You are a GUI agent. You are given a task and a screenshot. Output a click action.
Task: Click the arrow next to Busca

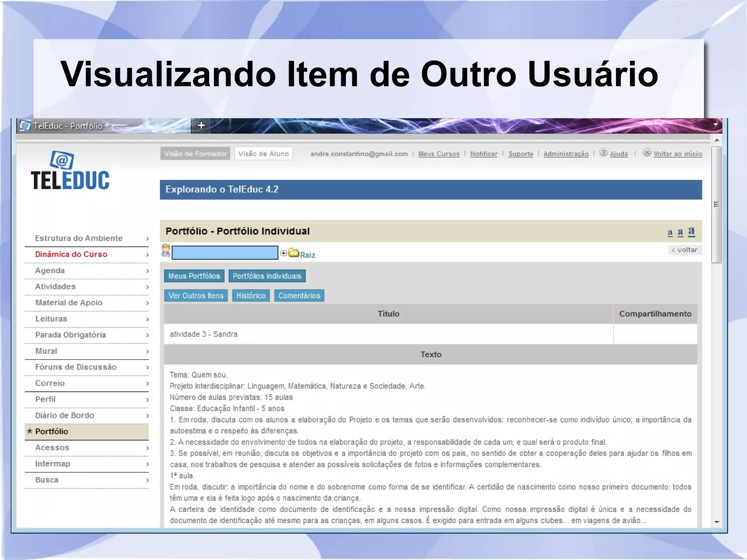point(147,480)
